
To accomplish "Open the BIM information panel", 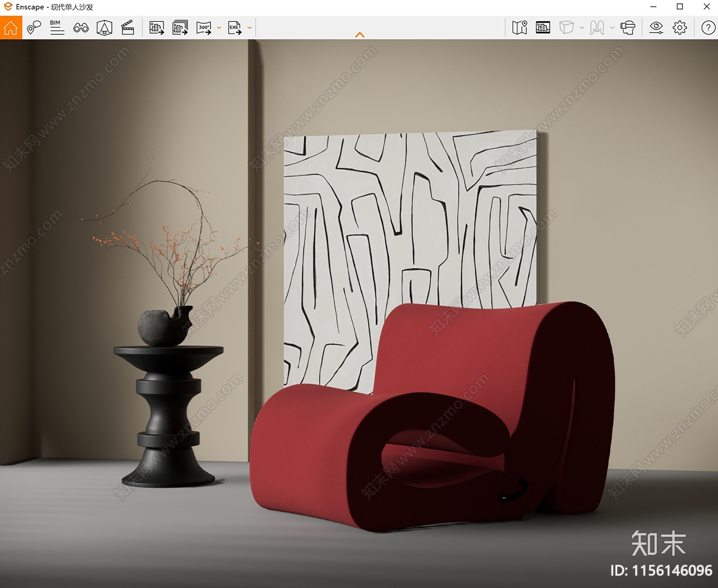I will [x=57, y=28].
